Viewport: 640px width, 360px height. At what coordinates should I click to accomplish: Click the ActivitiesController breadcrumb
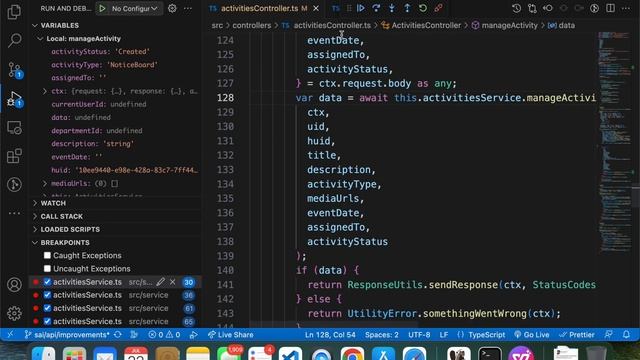[x=426, y=25]
